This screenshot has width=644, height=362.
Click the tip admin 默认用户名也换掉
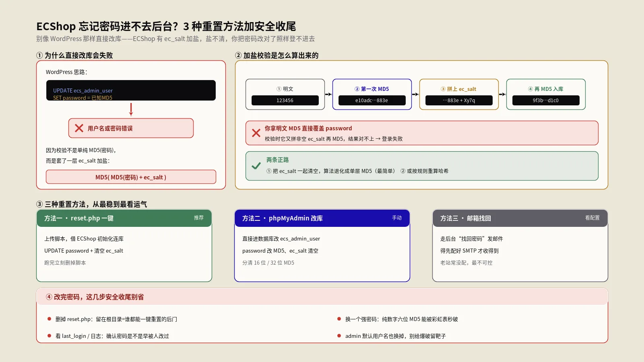pyautogui.click(x=396, y=336)
